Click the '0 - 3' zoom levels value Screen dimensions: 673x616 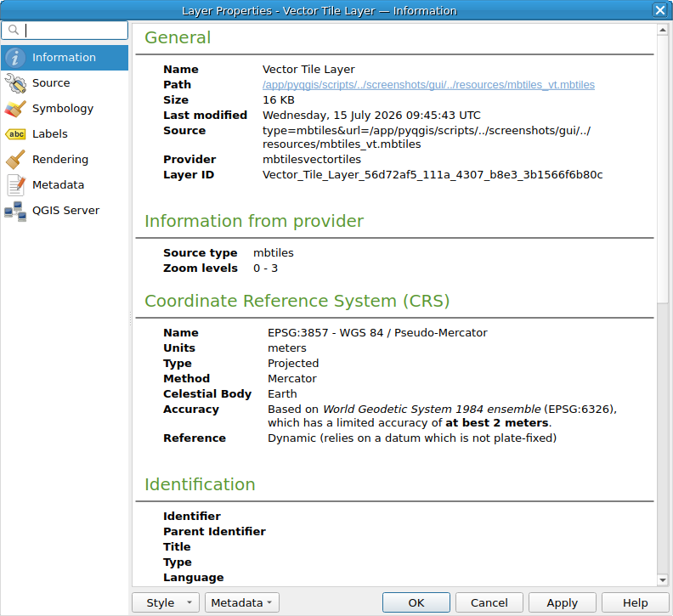[x=265, y=268]
